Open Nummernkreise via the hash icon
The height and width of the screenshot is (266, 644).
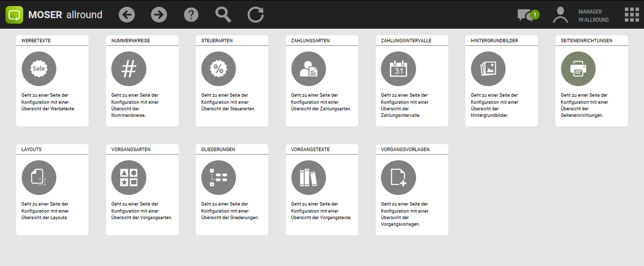129,69
